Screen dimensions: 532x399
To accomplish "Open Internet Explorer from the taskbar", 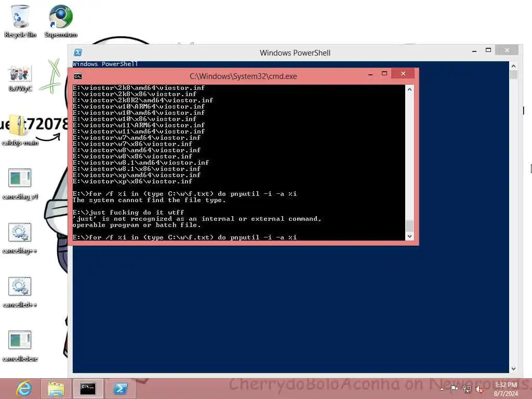I will (x=24, y=389).
